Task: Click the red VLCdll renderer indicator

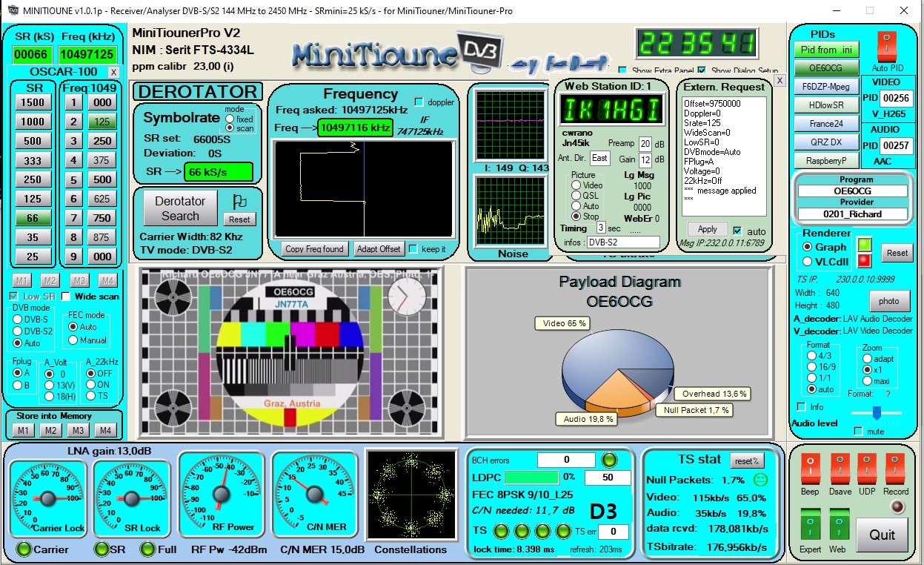Action: point(864,260)
